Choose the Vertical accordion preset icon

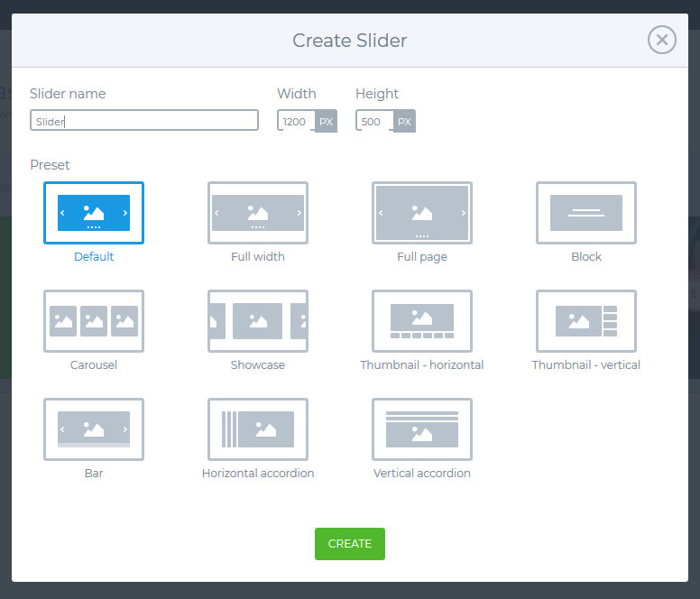(422, 429)
